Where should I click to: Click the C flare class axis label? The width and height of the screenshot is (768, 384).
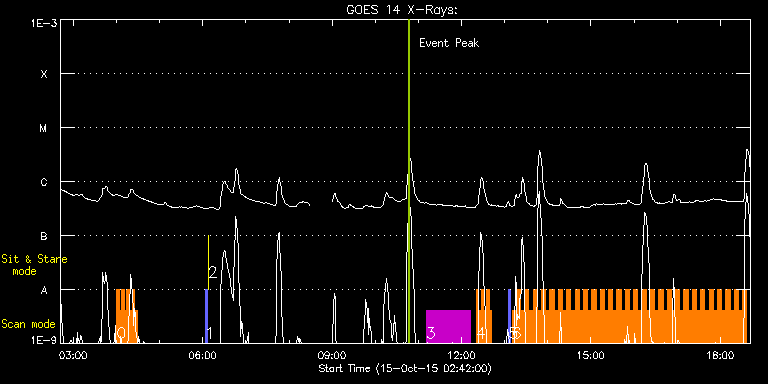point(44,182)
